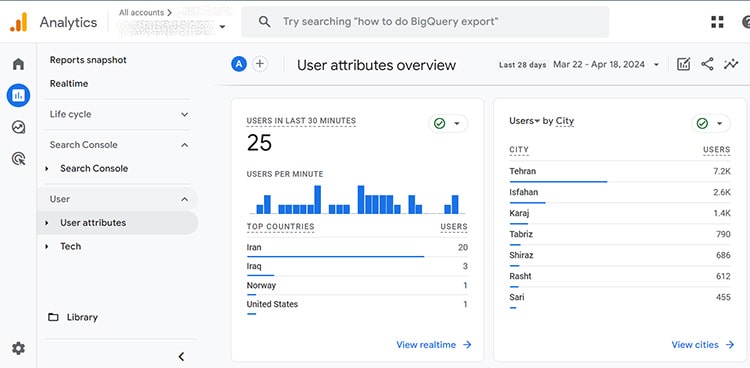Image resolution: width=750 pixels, height=368 pixels.
Task: Select the Reports bar-chart icon
Action: pos(18,95)
